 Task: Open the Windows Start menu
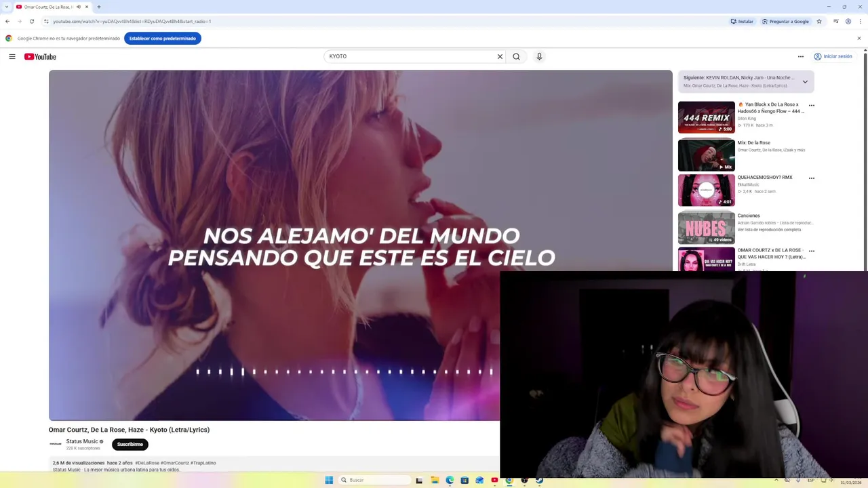coord(329,480)
